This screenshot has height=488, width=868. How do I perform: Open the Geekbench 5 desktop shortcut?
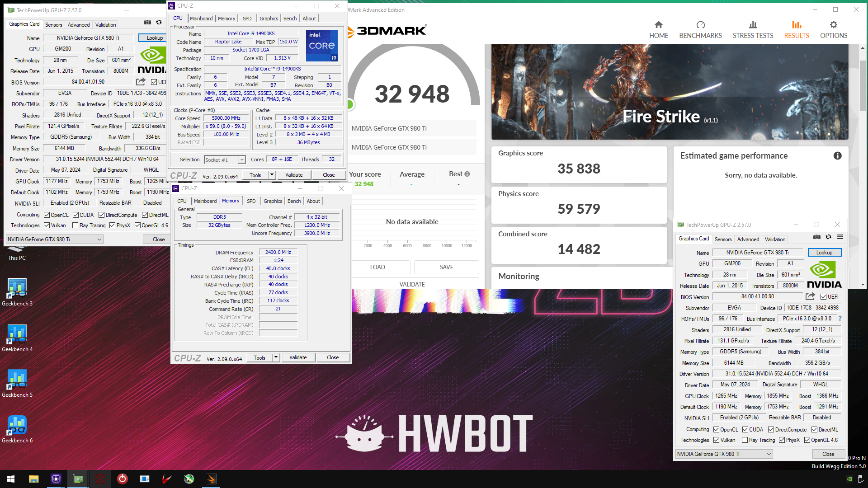click(17, 383)
